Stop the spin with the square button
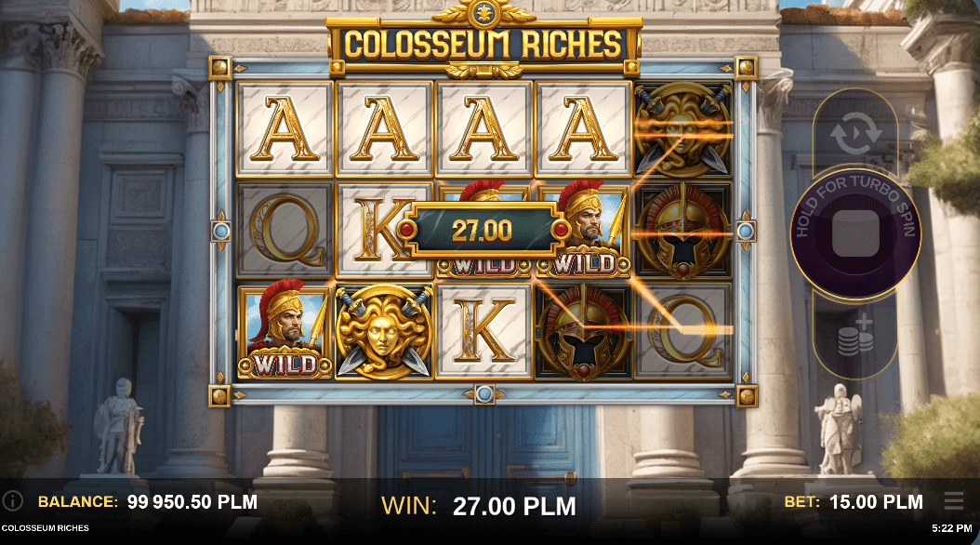The width and height of the screenshot is (980, 545). coord(855,233)
